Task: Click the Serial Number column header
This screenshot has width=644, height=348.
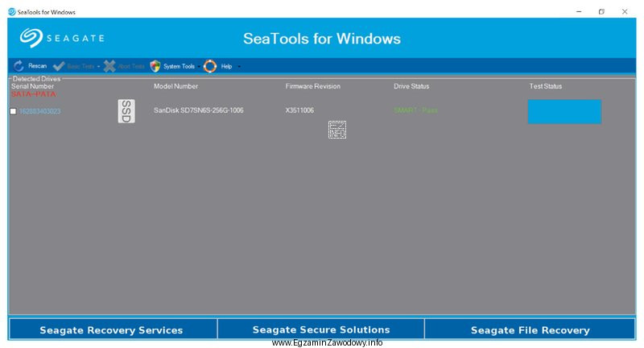Action: point(32,86)
